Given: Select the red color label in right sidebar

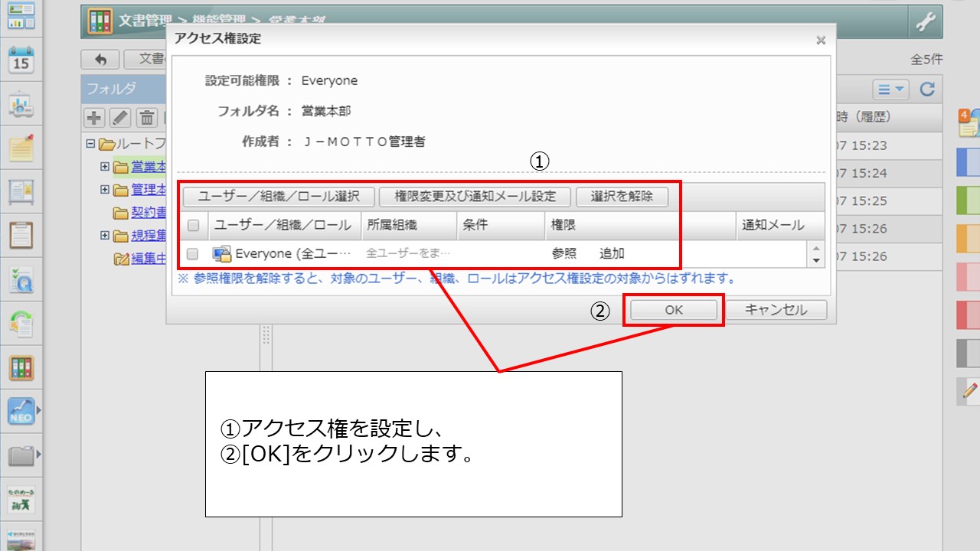Looking at the screenshot, I should (x=969, y=315).
